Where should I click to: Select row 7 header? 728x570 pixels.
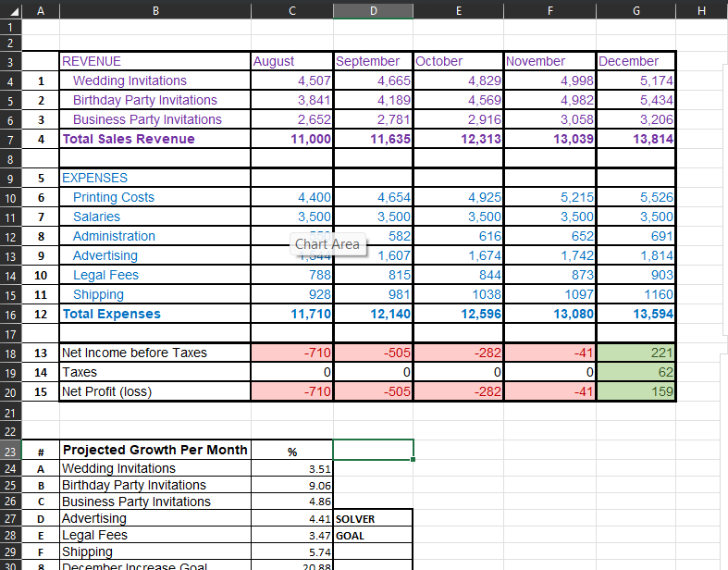(11, 140)
